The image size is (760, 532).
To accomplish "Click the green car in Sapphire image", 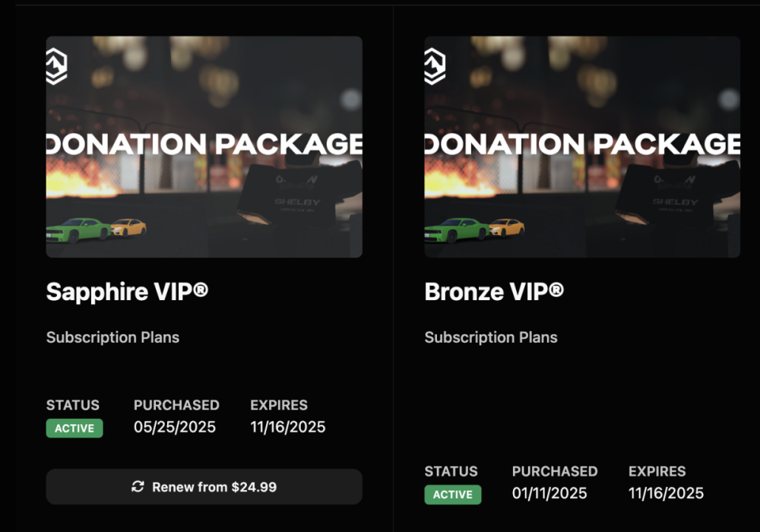I will tap(77, 230).
